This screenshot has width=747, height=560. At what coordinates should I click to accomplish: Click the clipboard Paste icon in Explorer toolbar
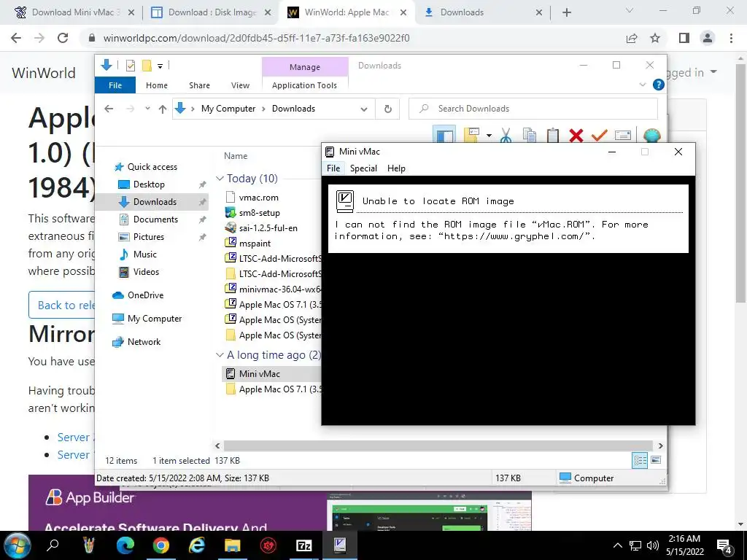(x=553, y=135)
